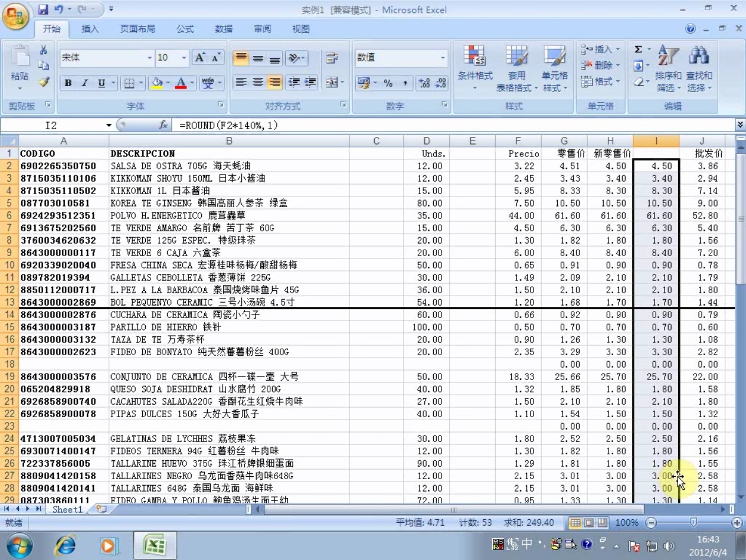
Task: Switch to the 审阅 ribbon tab
Action: (263, 29)
